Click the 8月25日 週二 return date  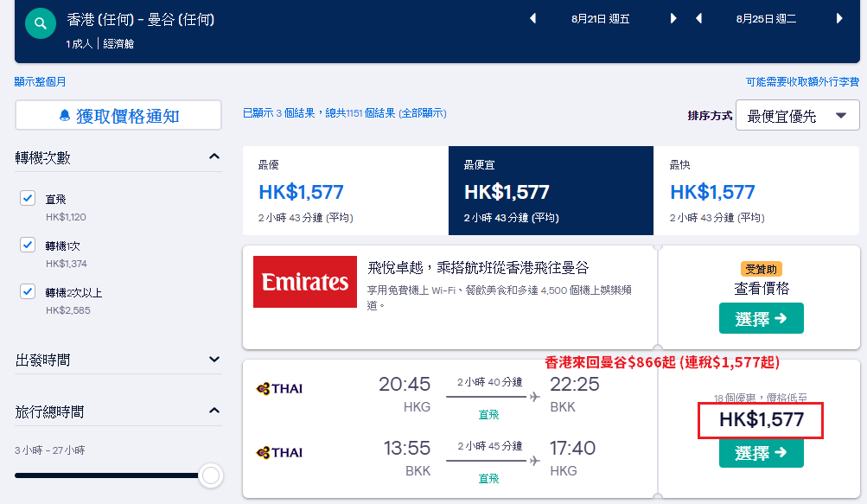pos(766,19)
